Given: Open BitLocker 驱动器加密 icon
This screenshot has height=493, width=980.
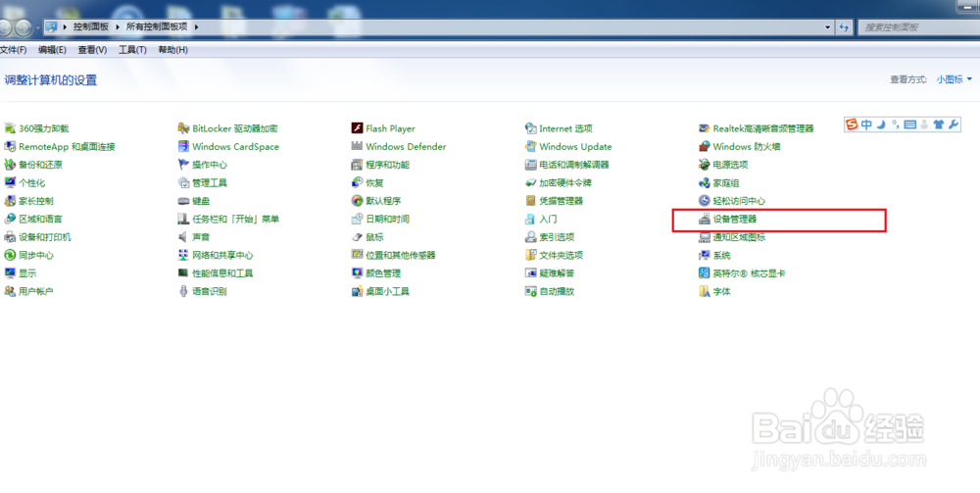Looking at the screenshot, I should [x=183, y=128].
